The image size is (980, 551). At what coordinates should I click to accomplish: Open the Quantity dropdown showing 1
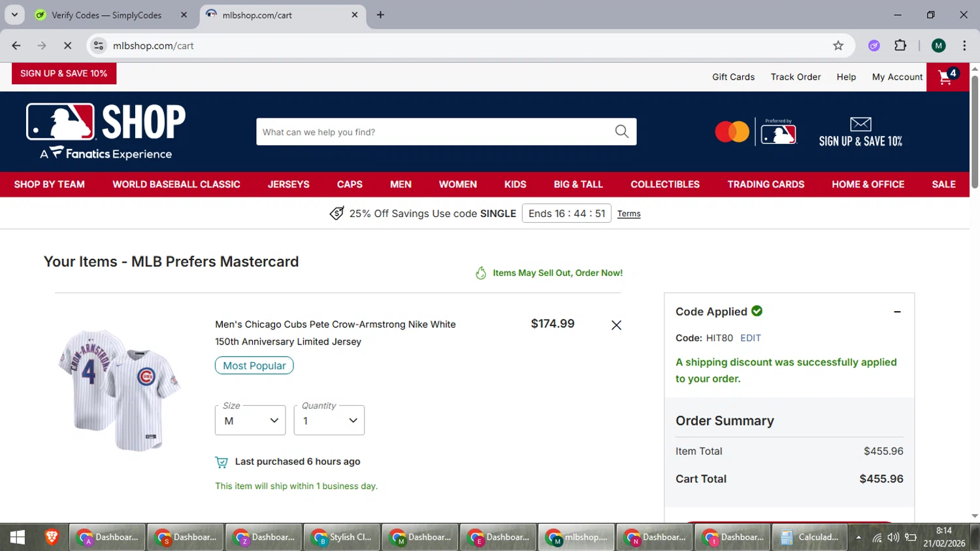point(329,420)
